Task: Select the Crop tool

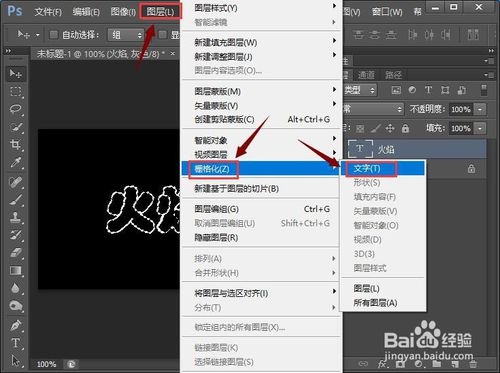Action: [x=15, y=145]
